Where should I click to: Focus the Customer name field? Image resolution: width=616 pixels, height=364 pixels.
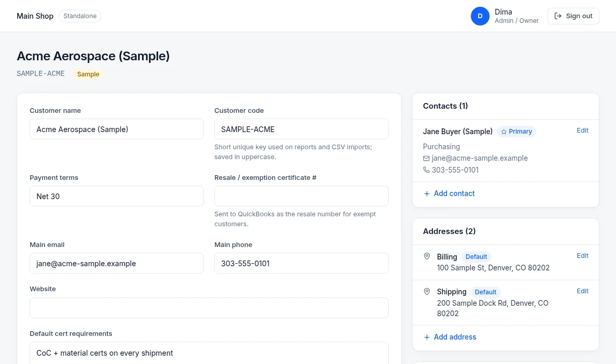coord(117,129)
